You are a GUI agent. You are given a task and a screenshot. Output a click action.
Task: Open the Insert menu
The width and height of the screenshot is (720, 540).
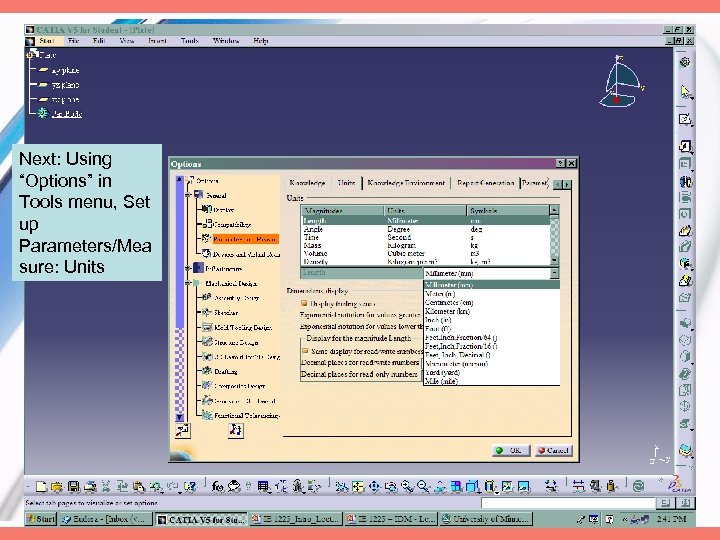point(157,41)
